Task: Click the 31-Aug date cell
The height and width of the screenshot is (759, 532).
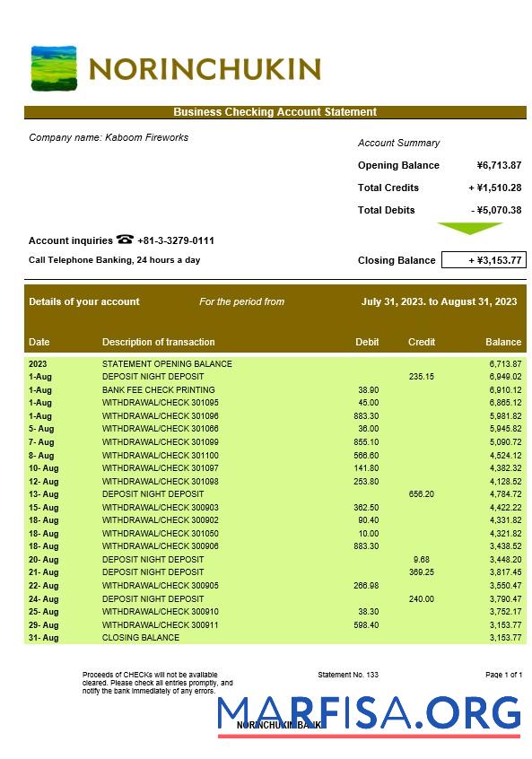Action: [44, 638]
